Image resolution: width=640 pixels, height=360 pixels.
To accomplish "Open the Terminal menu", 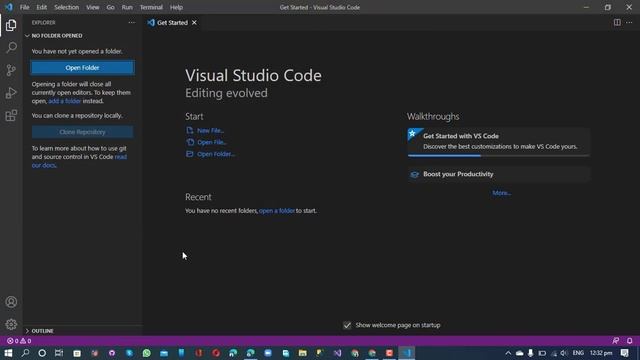I will 151,7.
